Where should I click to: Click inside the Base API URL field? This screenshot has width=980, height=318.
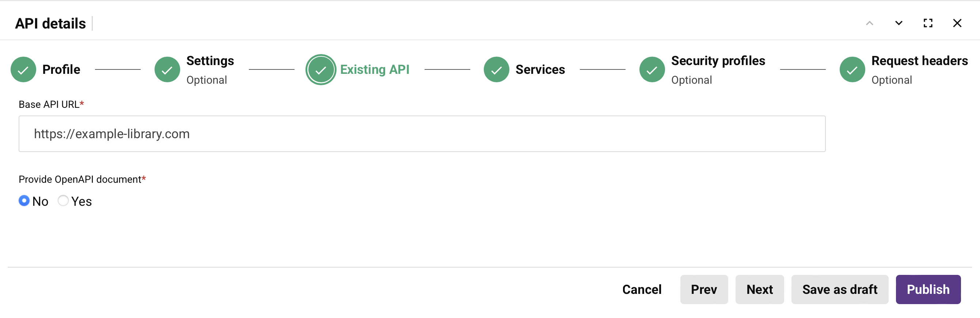coord(418,133)
